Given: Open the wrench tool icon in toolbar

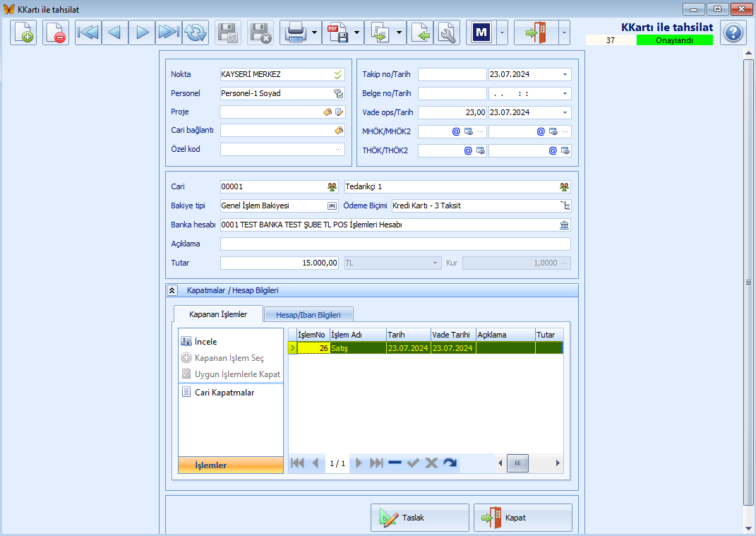Looking at the screenshot, I should 447,32.
